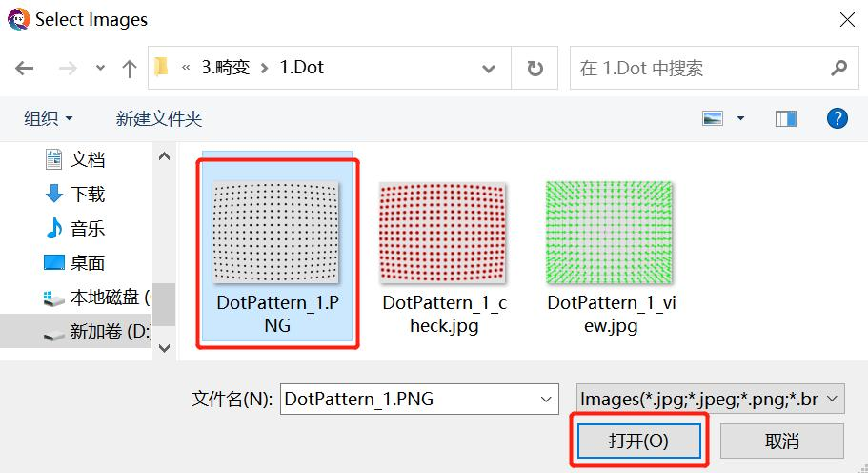868x473 pixels.
Task: Click the change view icon
Action: click(x=713, y=118)
